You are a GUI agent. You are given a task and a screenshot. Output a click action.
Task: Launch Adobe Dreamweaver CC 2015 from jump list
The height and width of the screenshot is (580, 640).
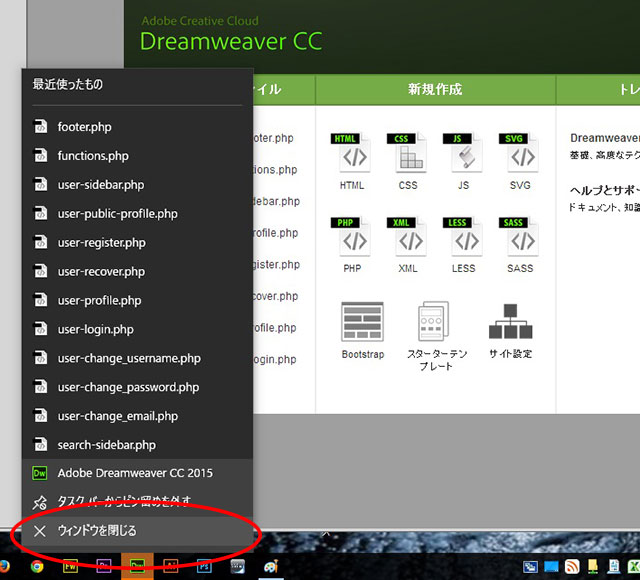(138, 473)
